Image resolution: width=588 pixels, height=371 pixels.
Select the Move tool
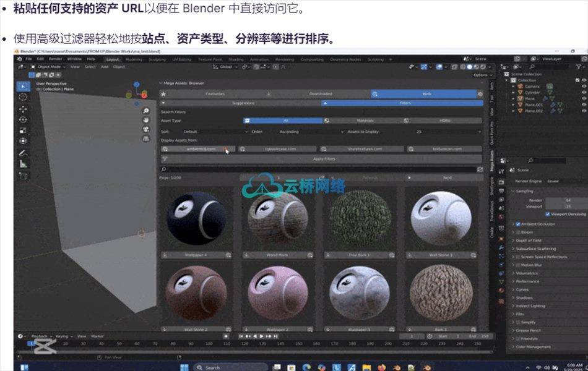coord(24,109)
